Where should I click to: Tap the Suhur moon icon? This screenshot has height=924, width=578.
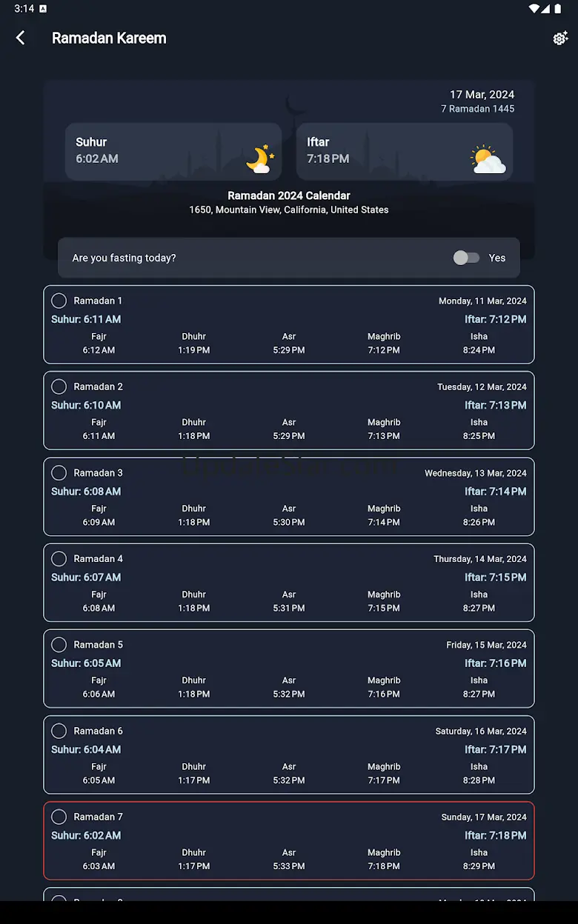point(259,159)
